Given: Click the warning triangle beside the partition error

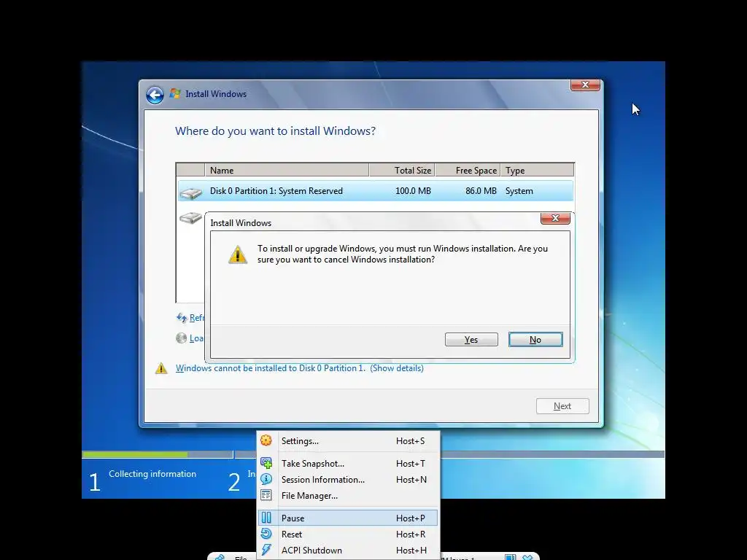Looking at the screenshot, I should point(161,368).
